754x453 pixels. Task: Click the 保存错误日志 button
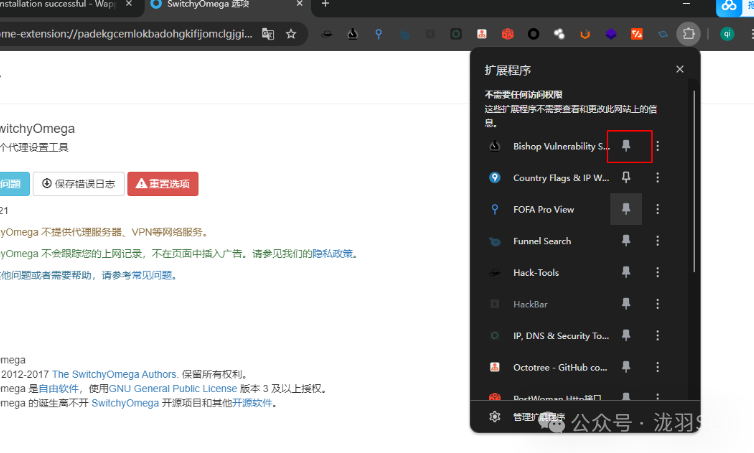click(78, 184)
